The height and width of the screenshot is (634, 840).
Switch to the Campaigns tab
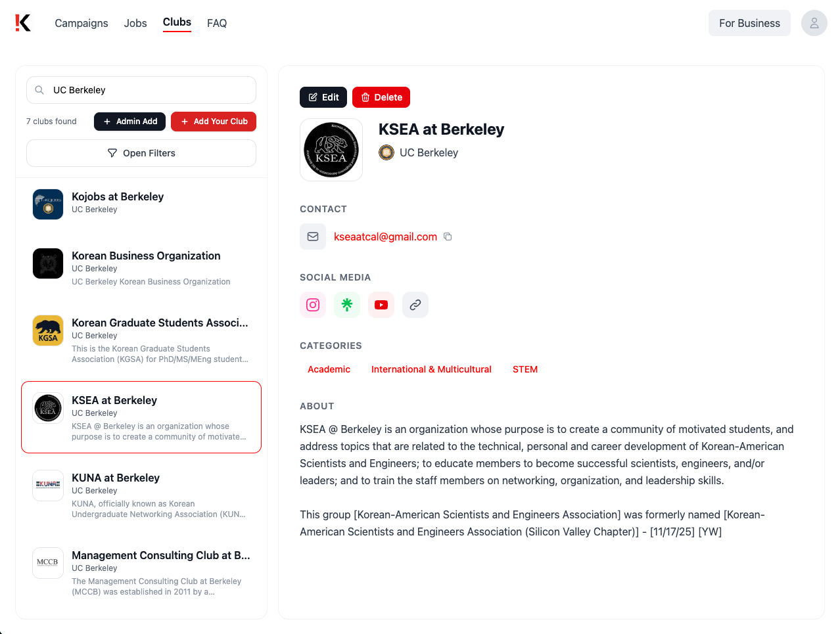(82, 23)
